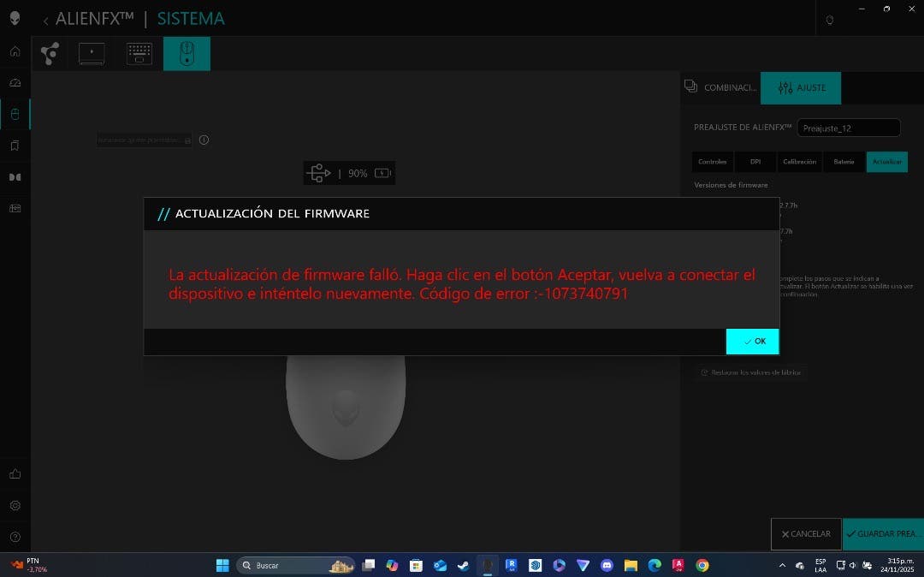Click the info icon beside preset field
This screenshot has height=577, width=924.
point(204,140)
